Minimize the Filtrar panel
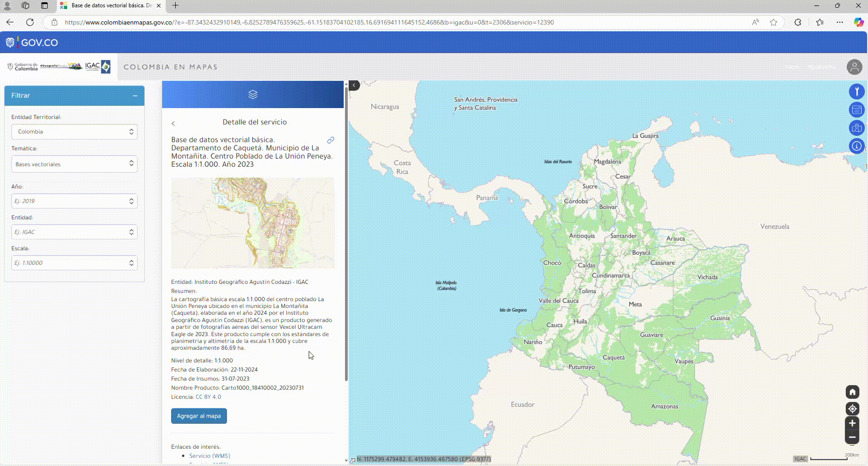The image size is (868, 466). [135, 96]
